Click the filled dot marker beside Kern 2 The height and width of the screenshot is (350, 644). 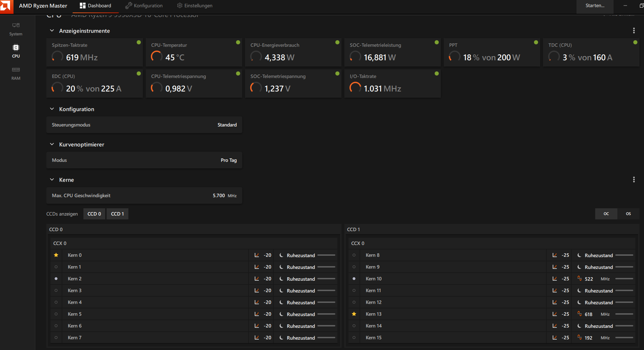(x=56, y=279)
